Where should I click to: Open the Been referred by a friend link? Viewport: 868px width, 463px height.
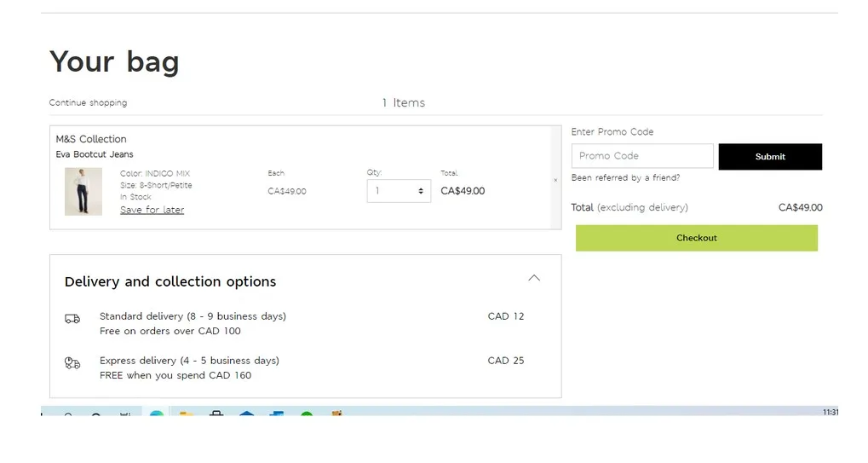click(x=625, y=178)
